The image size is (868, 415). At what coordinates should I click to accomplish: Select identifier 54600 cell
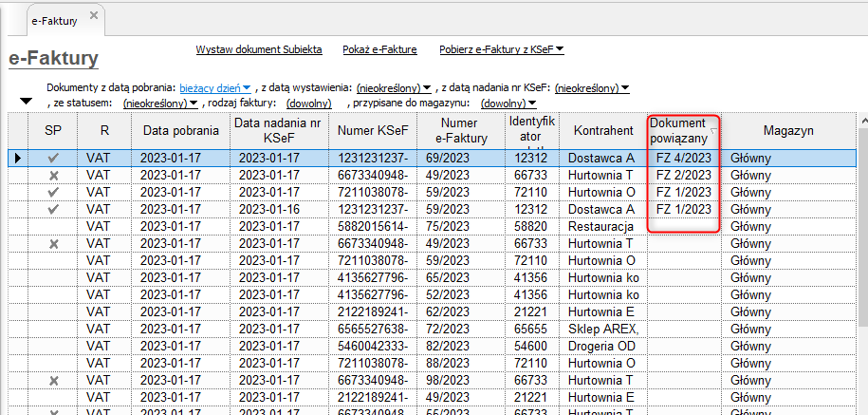[534, 347]
